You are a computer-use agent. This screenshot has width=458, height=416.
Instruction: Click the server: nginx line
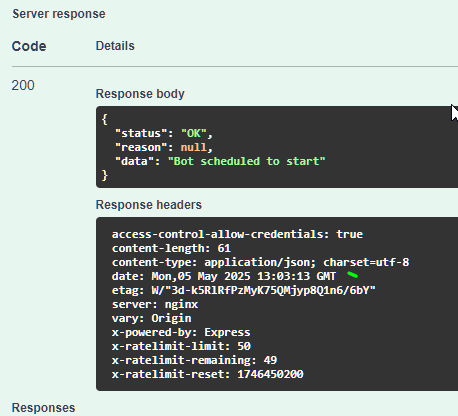coord(155,304)
